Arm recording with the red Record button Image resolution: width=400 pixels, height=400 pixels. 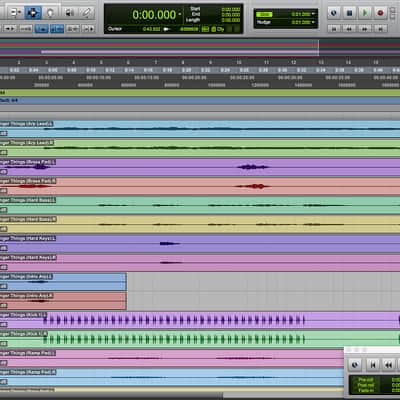(380, 13)
